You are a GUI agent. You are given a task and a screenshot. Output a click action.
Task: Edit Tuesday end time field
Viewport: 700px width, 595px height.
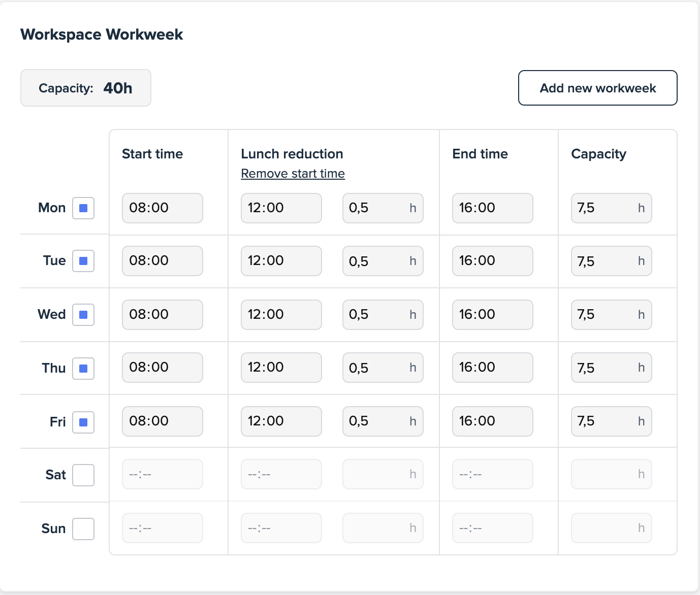(x=492, y=261)
